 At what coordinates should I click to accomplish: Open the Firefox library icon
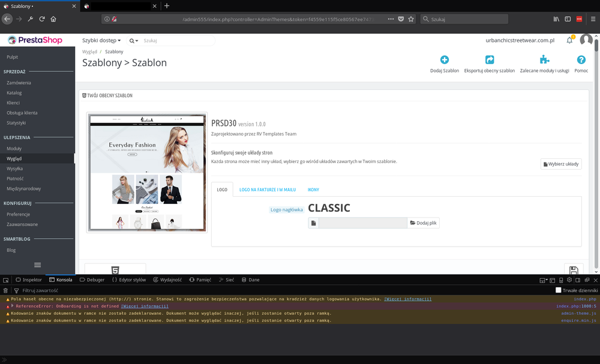pyautogui.click(x=556, y=19)
